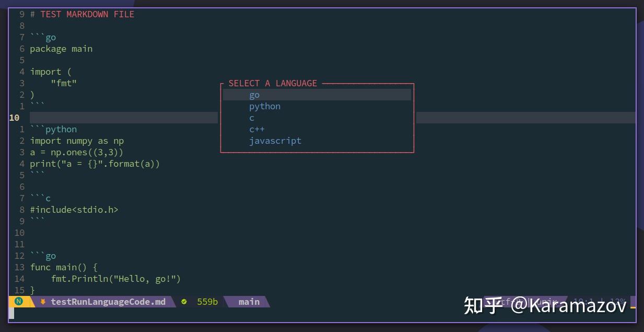Viewport: 644px width, 332px height.
Task: Select javascript in the language popup
Action: [275, 141]
